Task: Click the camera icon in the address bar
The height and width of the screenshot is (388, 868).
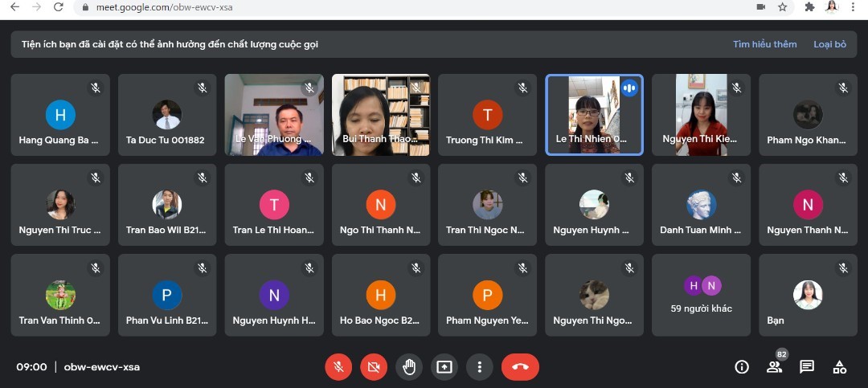Action: [x=760, y=7]
